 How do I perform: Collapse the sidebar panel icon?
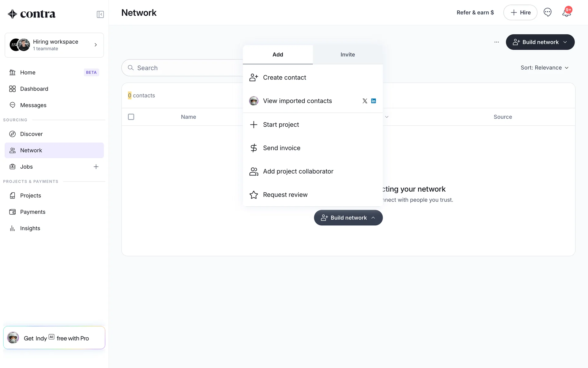coord(100,14)
